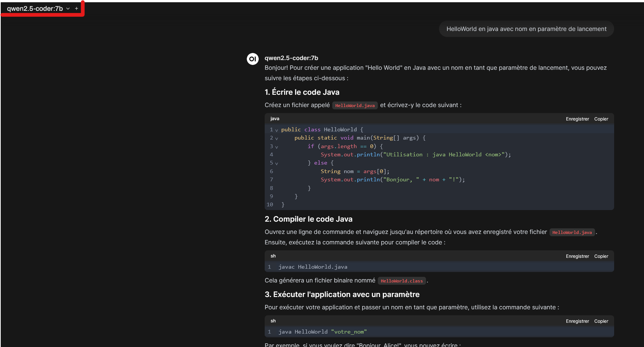Click the user message bubble about HelloWorld en java
The height and width of the screenshot is (347, 644).
(526, 29)
